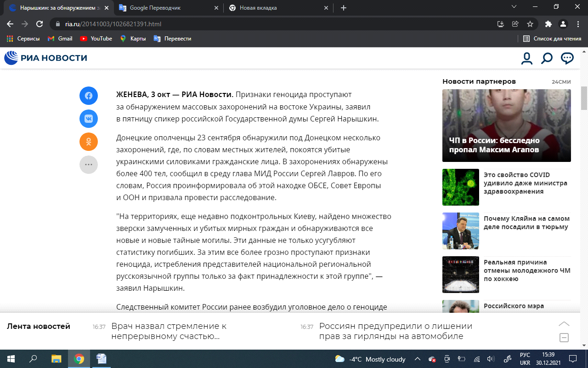Share article on Odnoklassniki
This screenshot has height=368, width=588.
[x=89, y=142]
